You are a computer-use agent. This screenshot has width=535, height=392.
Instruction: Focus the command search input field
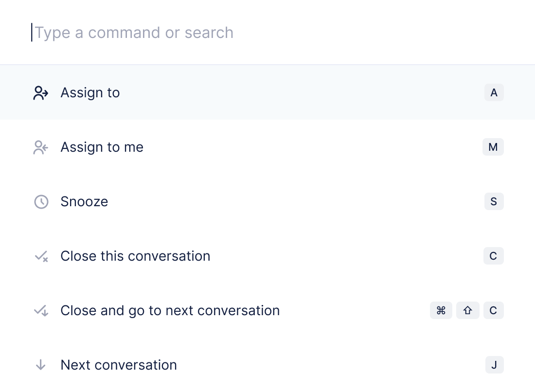tap(195, 33)
